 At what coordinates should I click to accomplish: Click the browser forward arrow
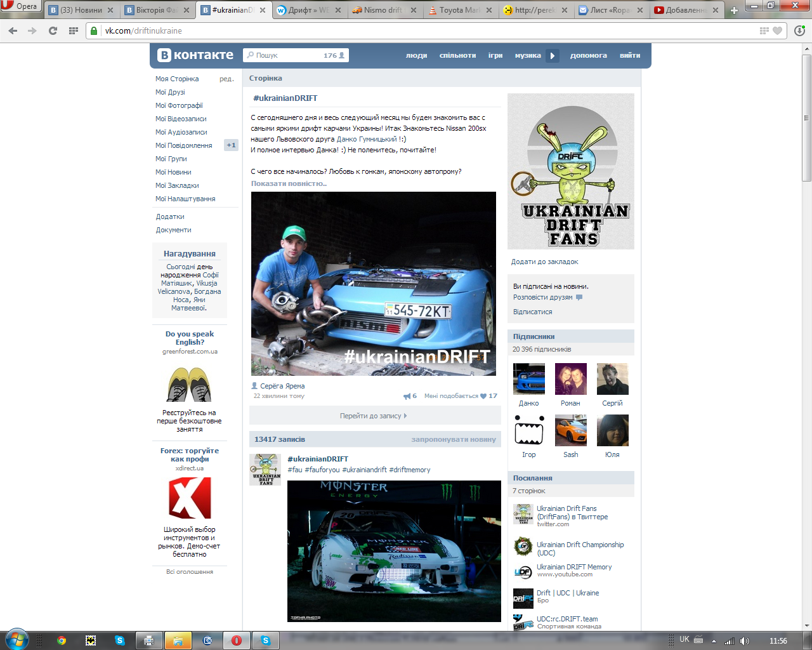(x=32, y=30)
